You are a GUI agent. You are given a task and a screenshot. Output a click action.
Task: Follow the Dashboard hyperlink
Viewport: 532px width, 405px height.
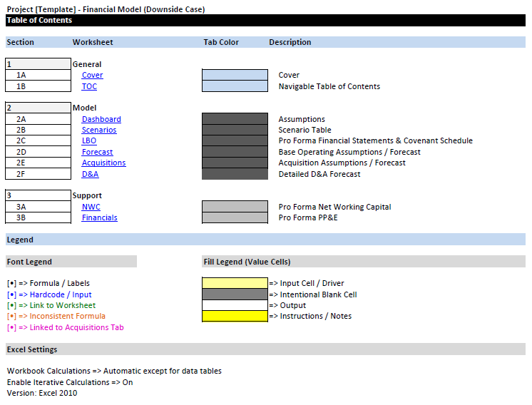point(101,119)
